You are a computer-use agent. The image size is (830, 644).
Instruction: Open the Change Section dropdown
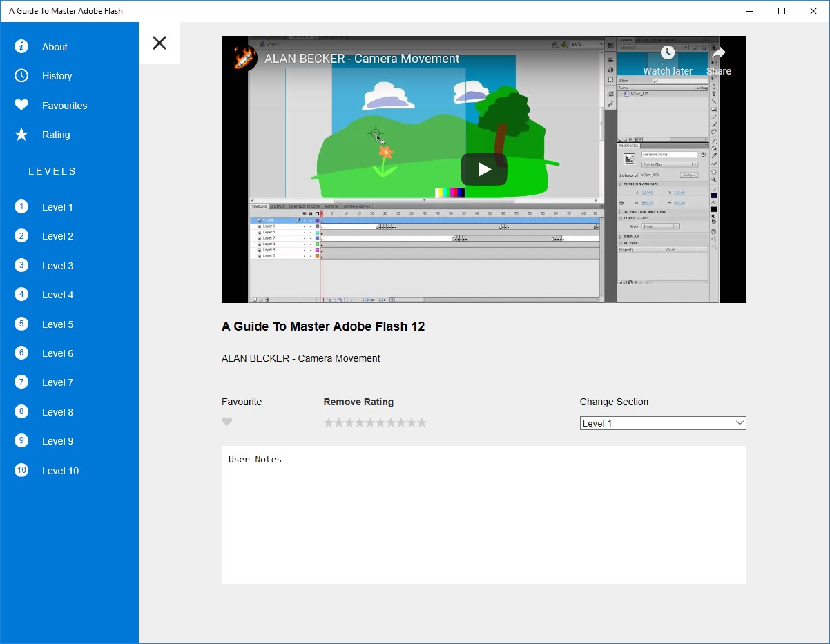(663, 423)
